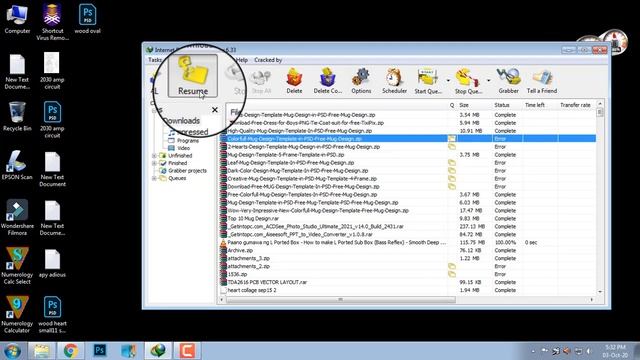
Task: Click the scroll-down arrow of download list
Action: 600,291
